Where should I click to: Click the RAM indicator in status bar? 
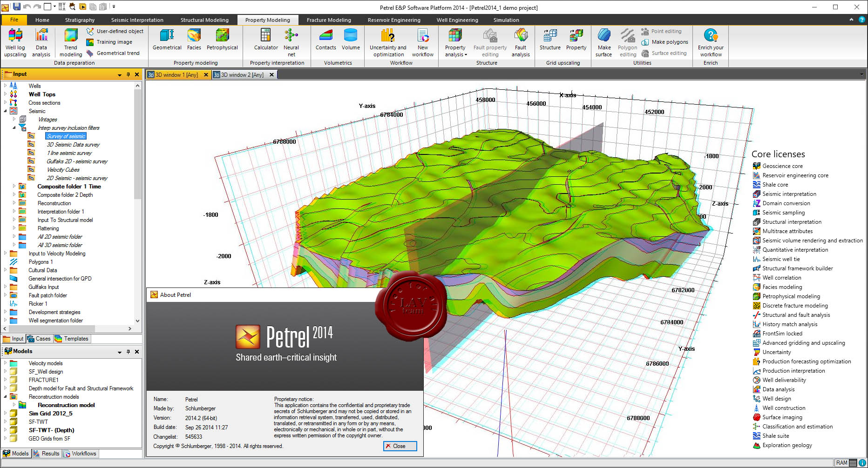pyautogui.click(x=846, y=463)
